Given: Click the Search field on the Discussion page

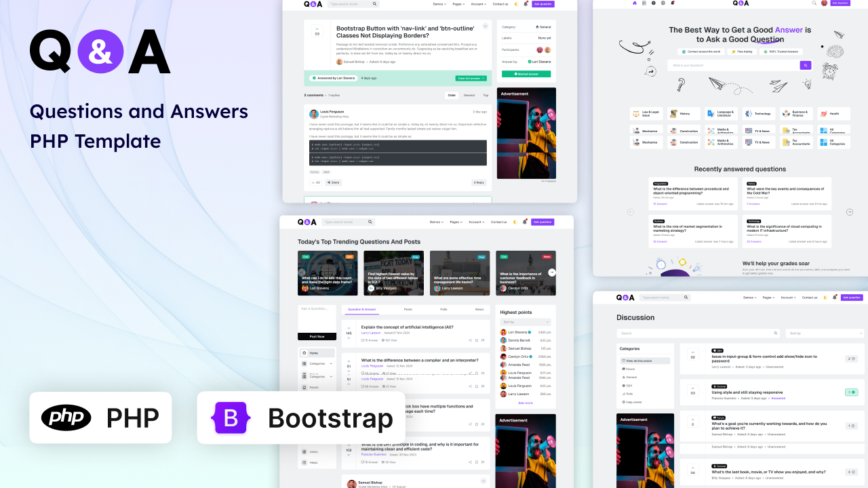Looking at the screenshot, I should click(698, 333).
